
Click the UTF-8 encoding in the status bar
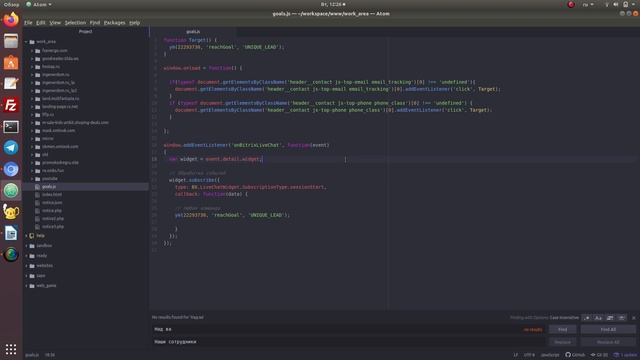[529, 355]
